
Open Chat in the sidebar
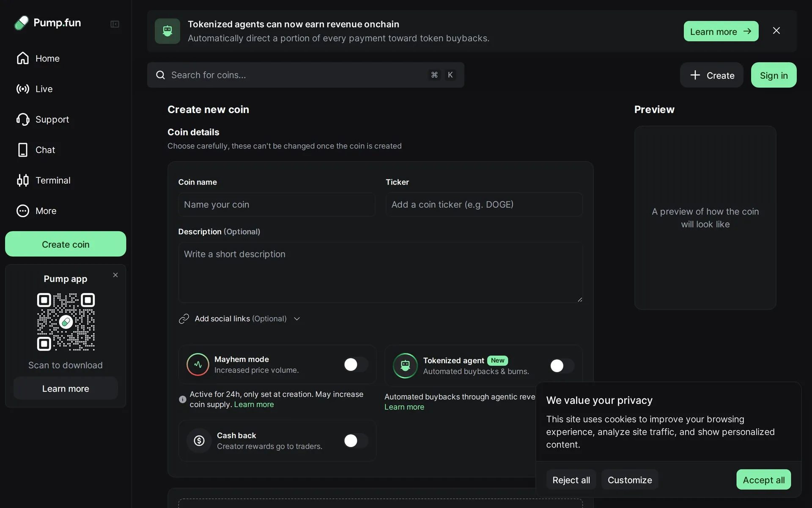(66, 150)
